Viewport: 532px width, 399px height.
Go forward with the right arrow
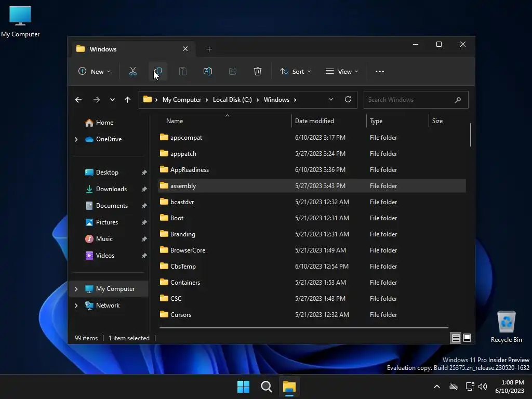pos(96,100)
